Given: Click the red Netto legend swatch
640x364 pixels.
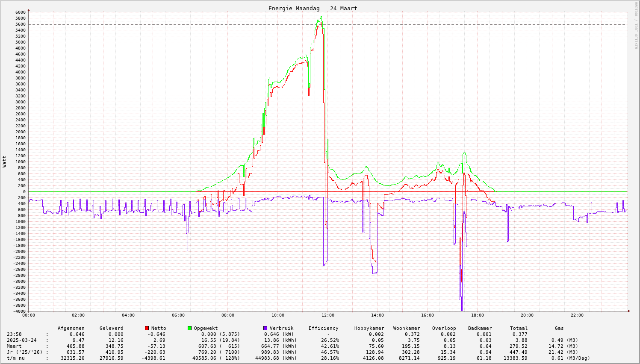Looking at the screenshot, I should 147,328.
